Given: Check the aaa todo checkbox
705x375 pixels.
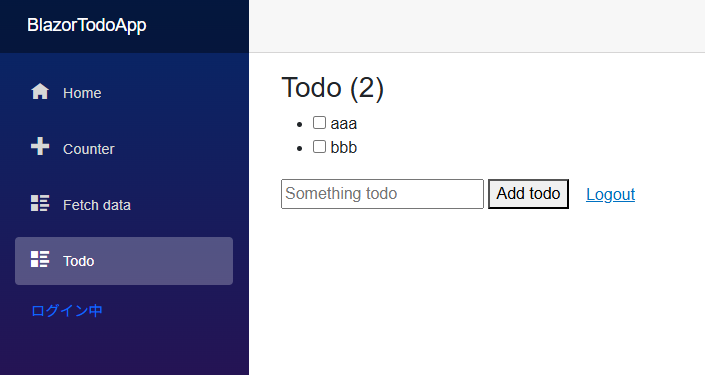Looking at the screenshot, I should [319, 122].
